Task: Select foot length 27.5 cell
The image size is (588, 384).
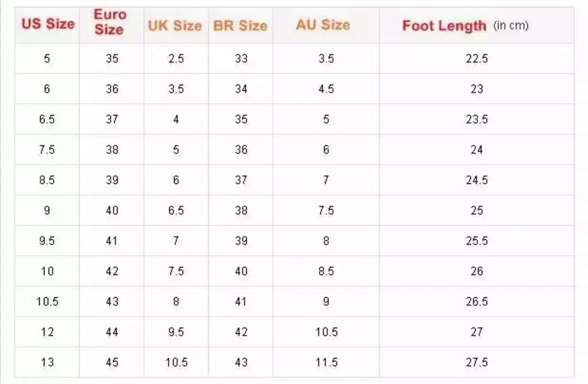Action: click(476, 362)
